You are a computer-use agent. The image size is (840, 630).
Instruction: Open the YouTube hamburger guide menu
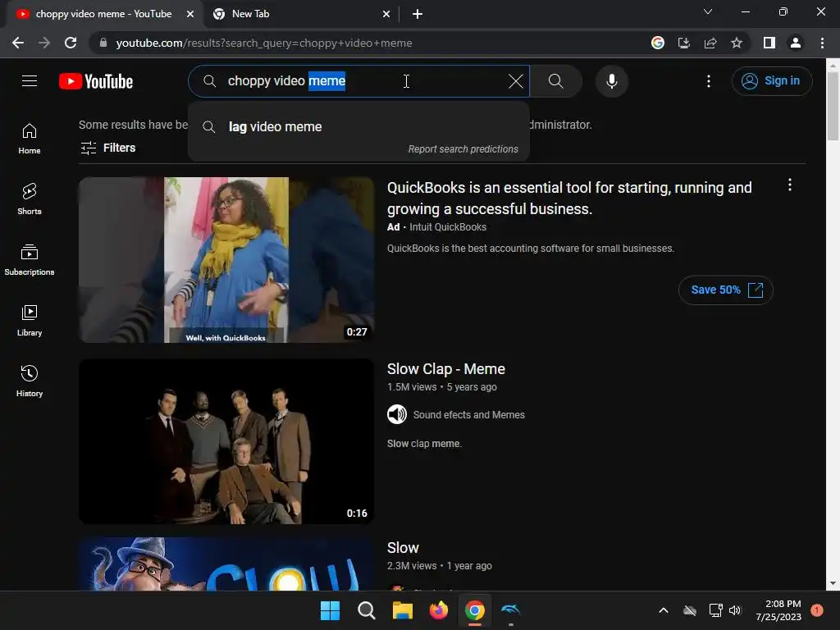tap(30, 81)
